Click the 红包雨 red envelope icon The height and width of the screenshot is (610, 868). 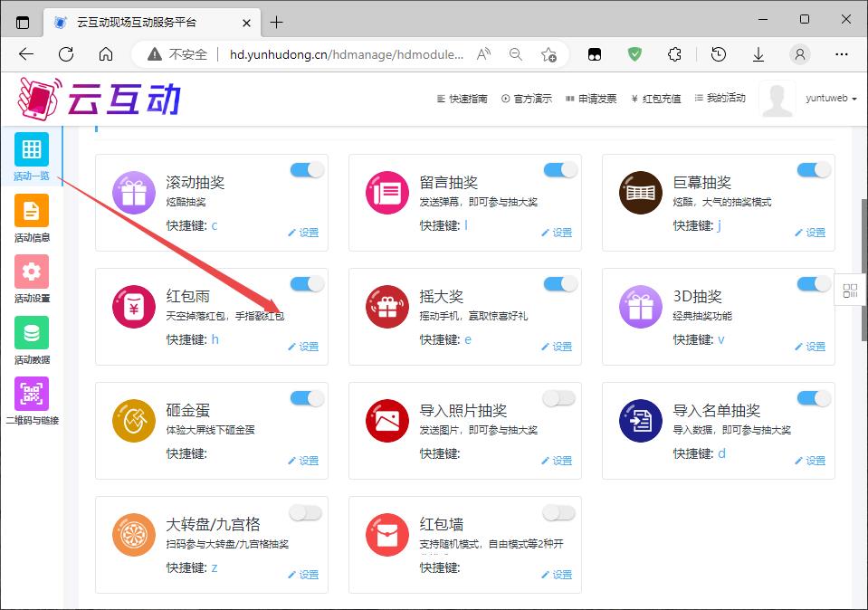(134, 307)
